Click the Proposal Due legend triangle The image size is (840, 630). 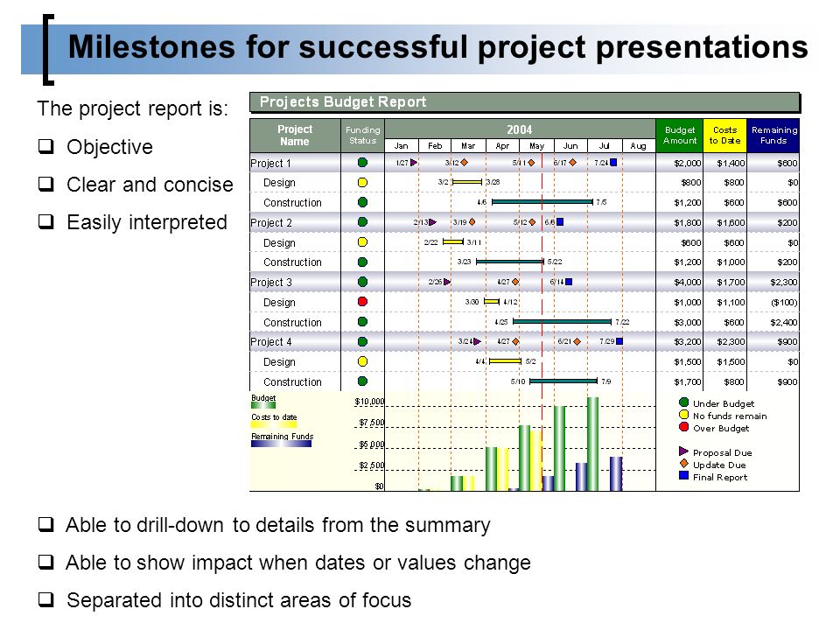683,451
